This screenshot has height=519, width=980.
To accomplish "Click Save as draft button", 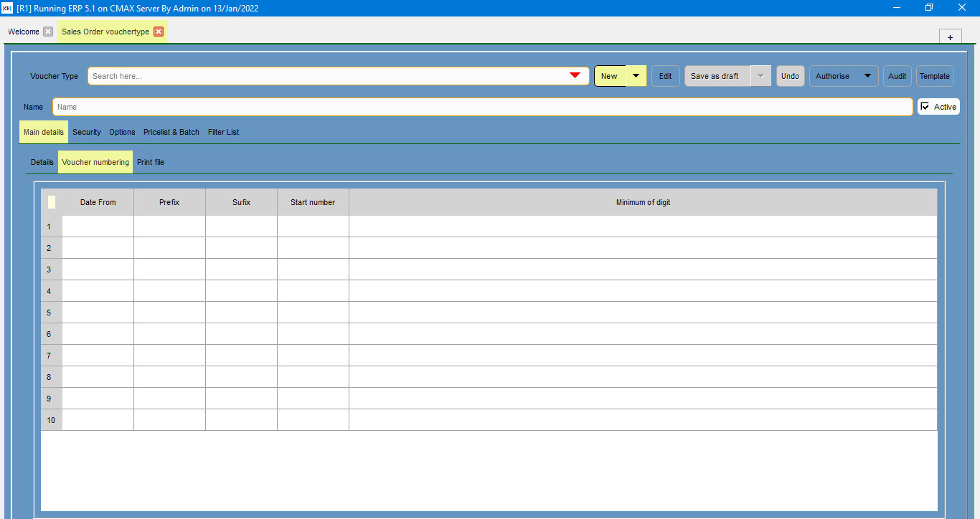I will click(717, 76).
